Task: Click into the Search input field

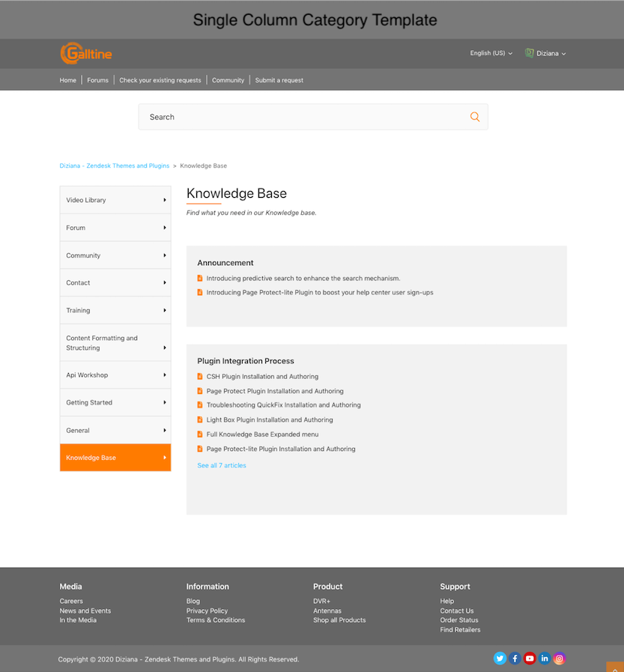Action: (313, 117)
